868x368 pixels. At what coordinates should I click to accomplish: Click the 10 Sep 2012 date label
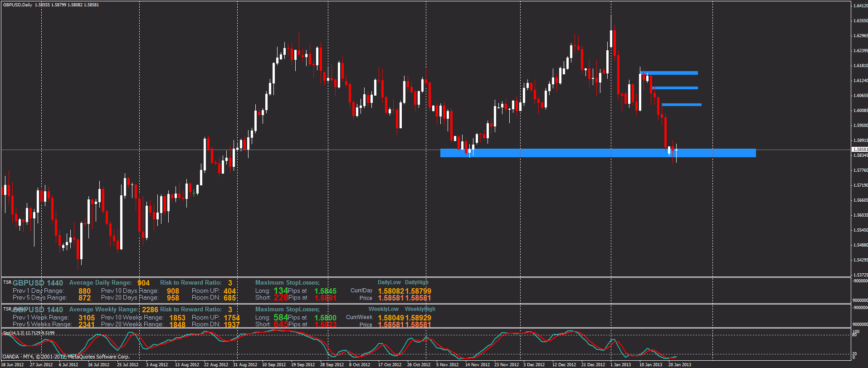click(274, 365)
